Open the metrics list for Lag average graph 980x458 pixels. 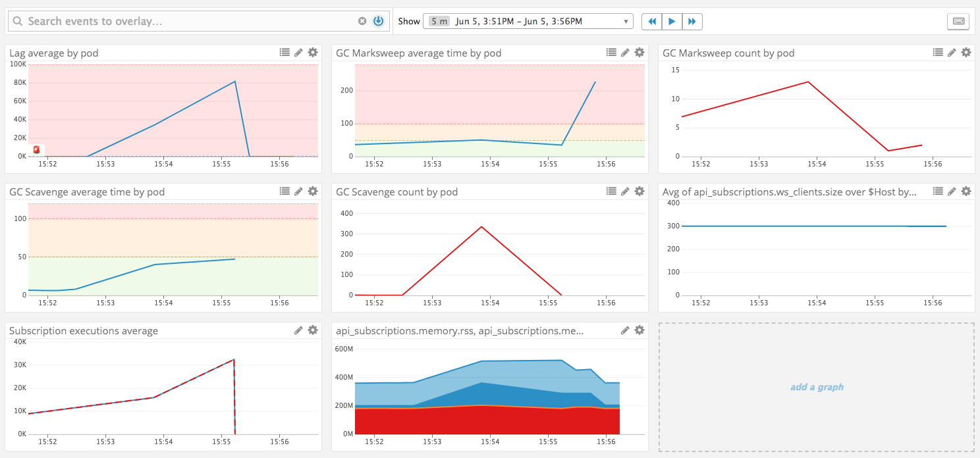pyautogui.click(x=285, y=52)
